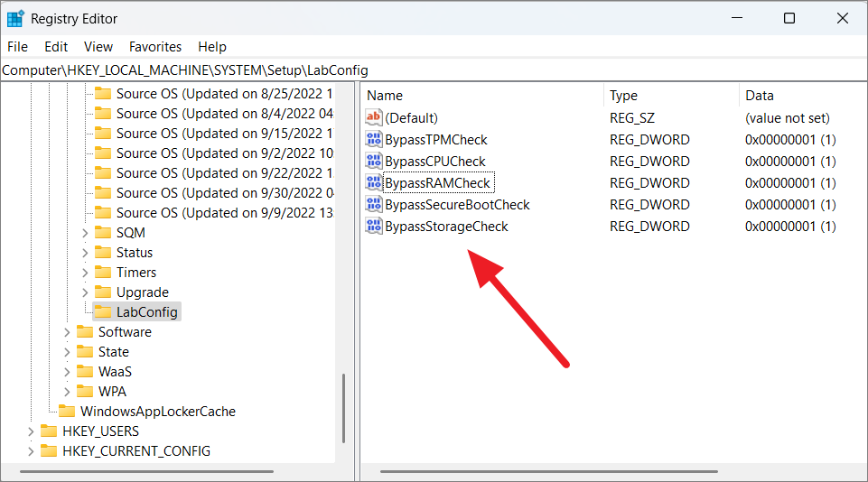
Task: Click folder icon for Source OS 9/22/2022
Action: [x=103, y=172]
